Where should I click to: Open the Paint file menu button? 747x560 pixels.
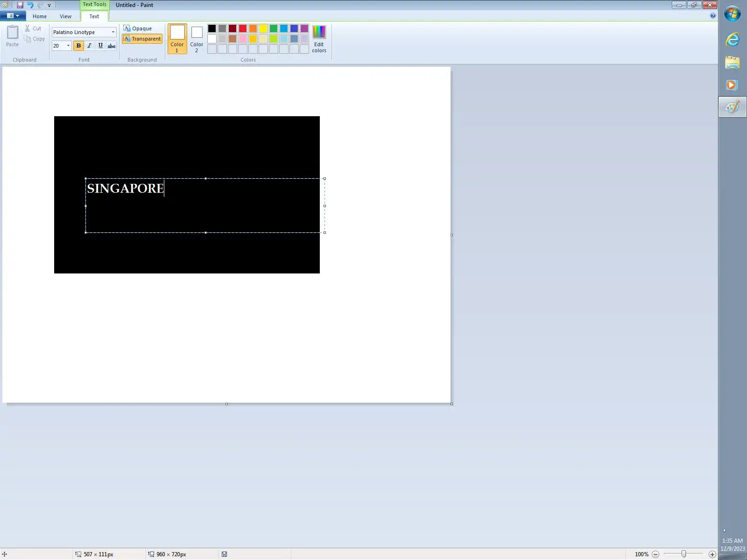click(x=13, y=16)
